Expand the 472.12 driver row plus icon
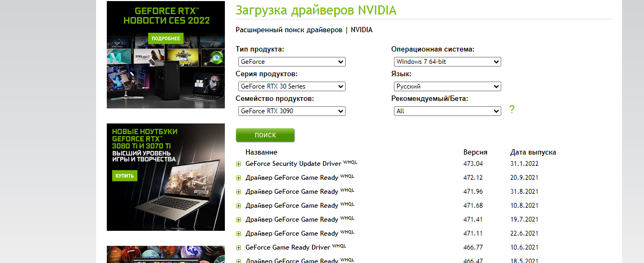The width and height of the screenshot is (644, 263). 239,178
